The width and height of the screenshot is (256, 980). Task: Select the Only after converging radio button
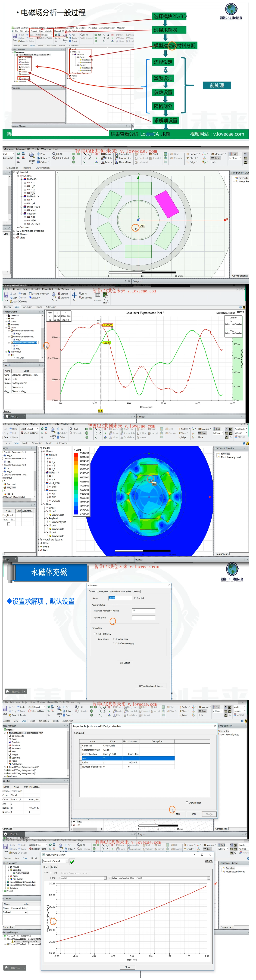click(114, 644)
